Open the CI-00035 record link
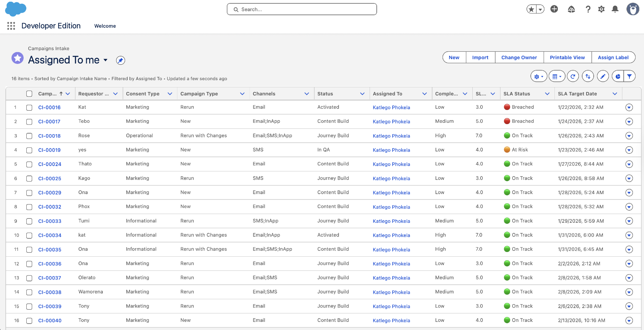The height and width of the screenshot is (330, 644). pyautogui.click(x=50, y=250)
